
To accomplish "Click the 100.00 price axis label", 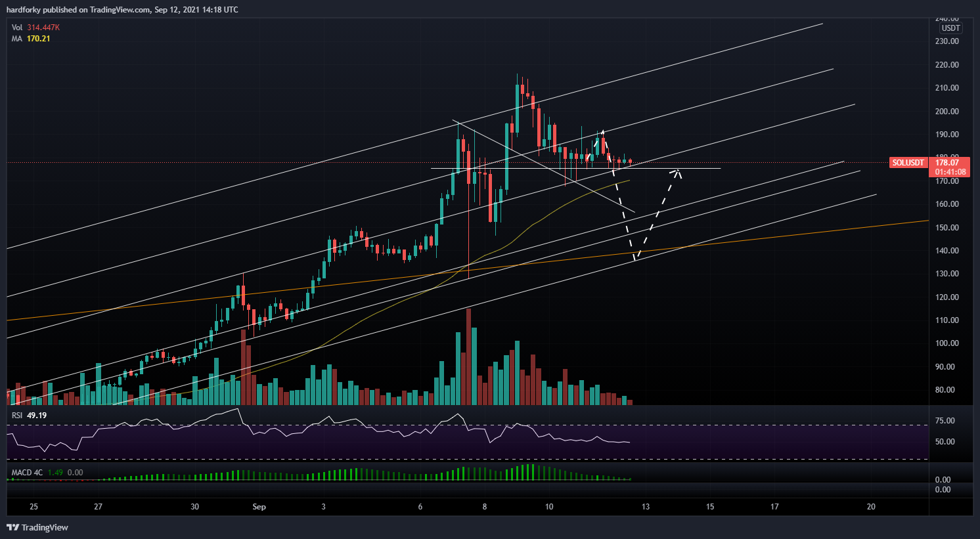I will click(947, 343).
